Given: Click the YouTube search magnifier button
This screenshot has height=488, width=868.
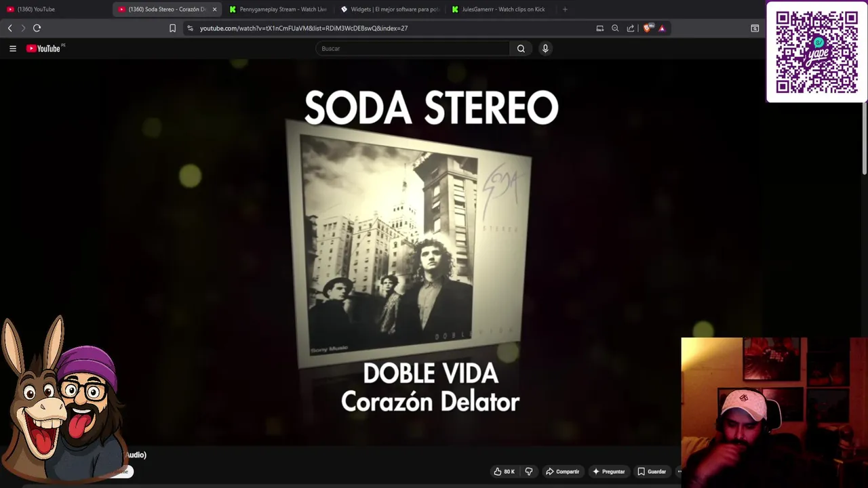Looking at the screenshot, I should [x=521, y=48].
